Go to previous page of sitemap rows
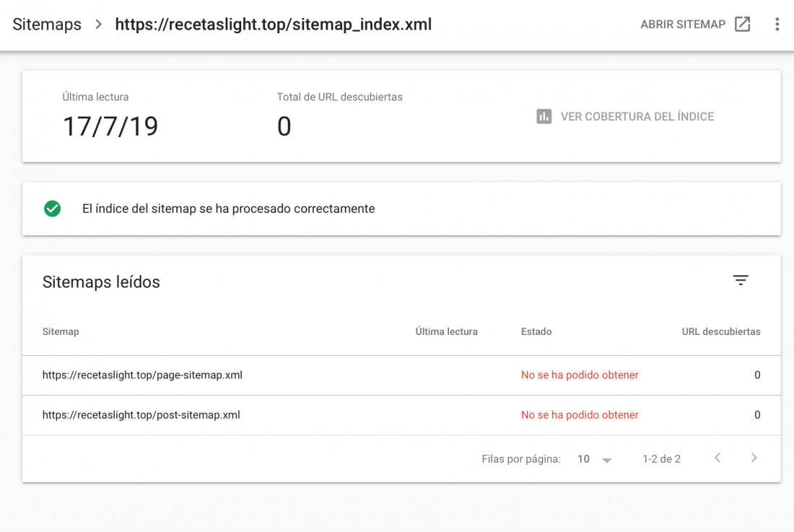Viewport: 794px width, 532px height. (717, 458)
